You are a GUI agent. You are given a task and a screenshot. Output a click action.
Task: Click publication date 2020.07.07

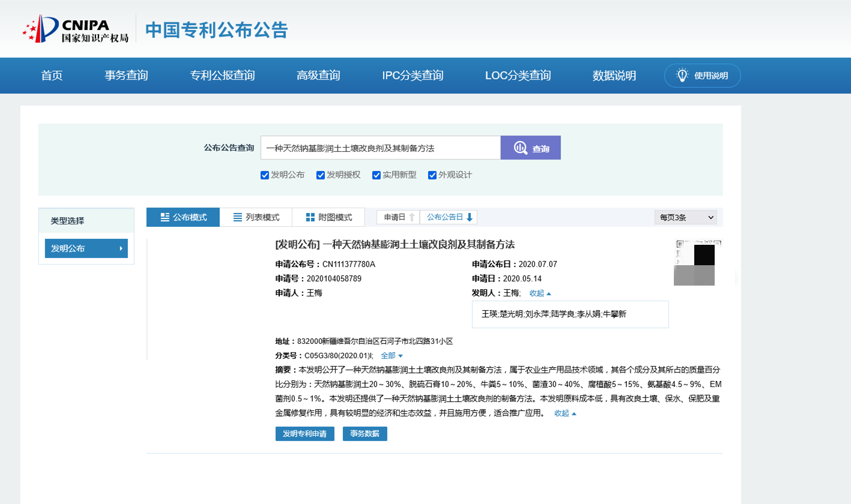click(x=538, y=264)
